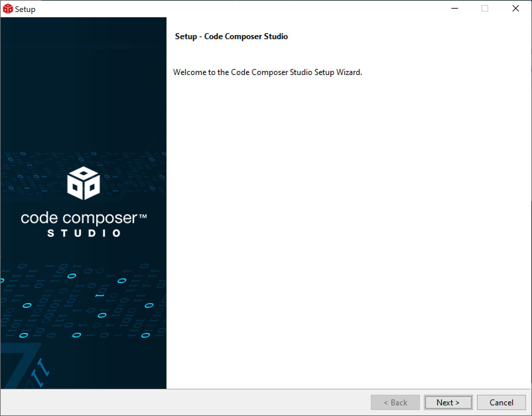Click the greyed-out maximize button
The height and width of the screenshot is (416, 532).
485,9
